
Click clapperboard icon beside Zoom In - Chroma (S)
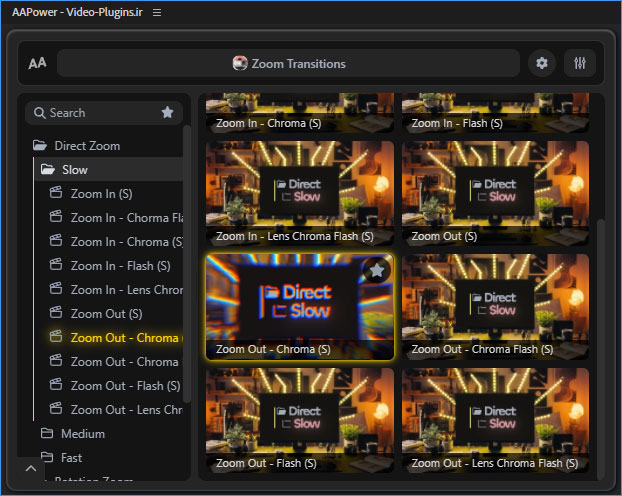tap(56, 240)
